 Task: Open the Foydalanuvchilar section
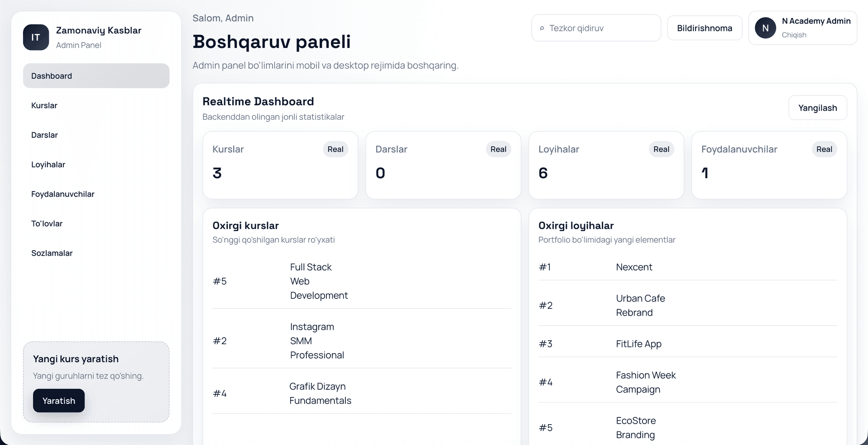click(62, 194)
